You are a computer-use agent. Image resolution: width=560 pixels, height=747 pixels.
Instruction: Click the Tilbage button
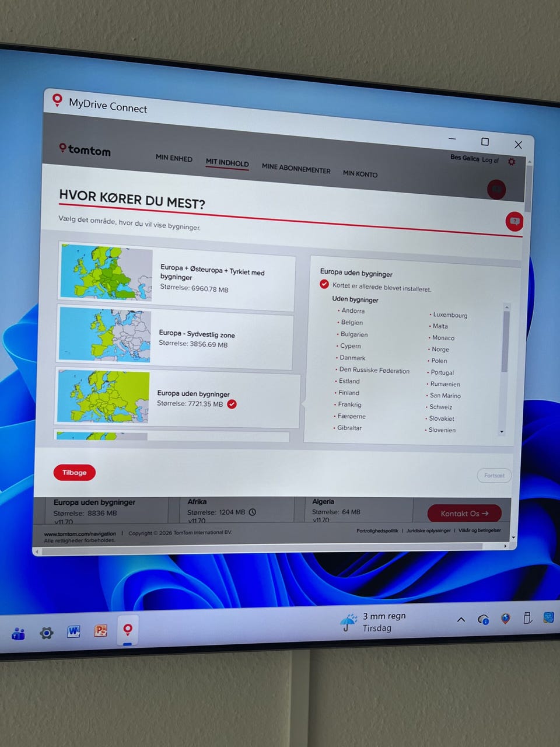(x=74, y=473)
